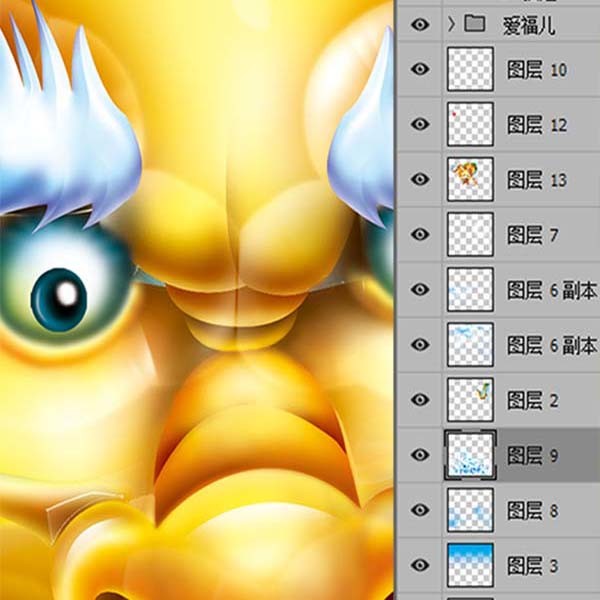Toggle visibility of selected 图层 9

click(420, 455)
